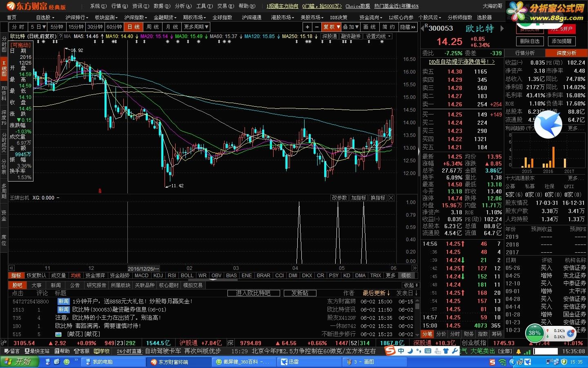Viewport: 588px width, 368px height.
Task: Click the 留言 message icon in status bar
Action: pos(11,351)
